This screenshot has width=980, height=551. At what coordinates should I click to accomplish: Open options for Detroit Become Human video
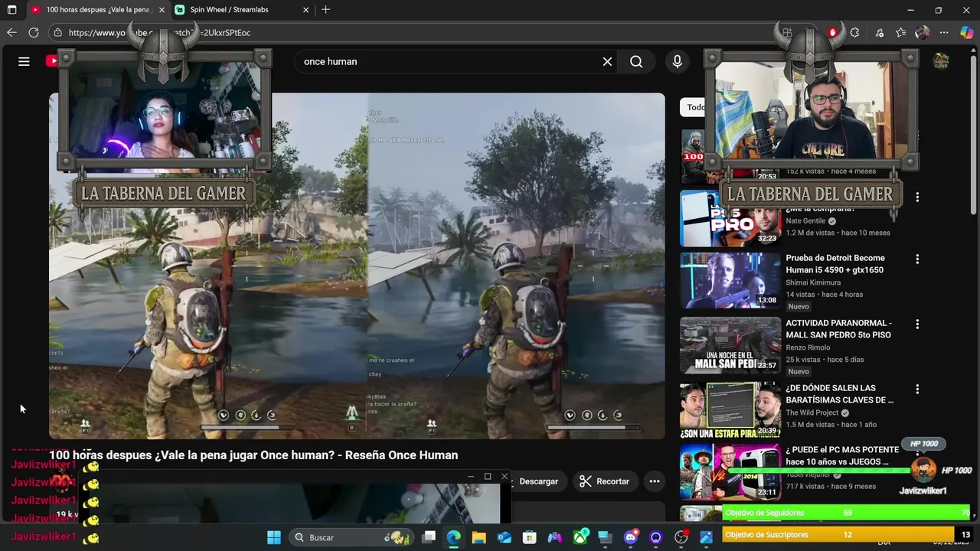pos(917,259)
